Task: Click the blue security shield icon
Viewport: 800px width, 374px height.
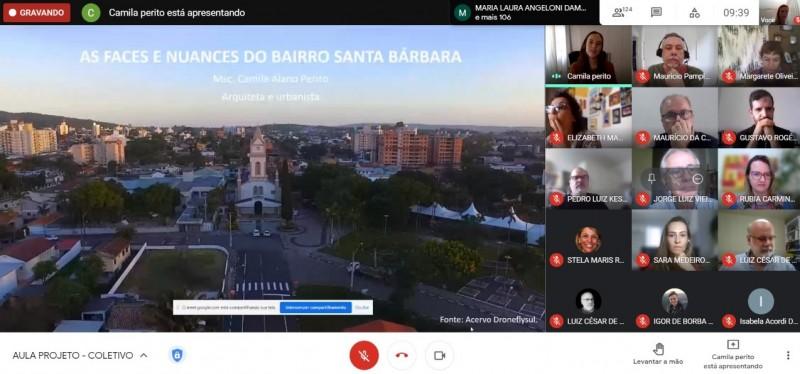Action: coord(177,355)
